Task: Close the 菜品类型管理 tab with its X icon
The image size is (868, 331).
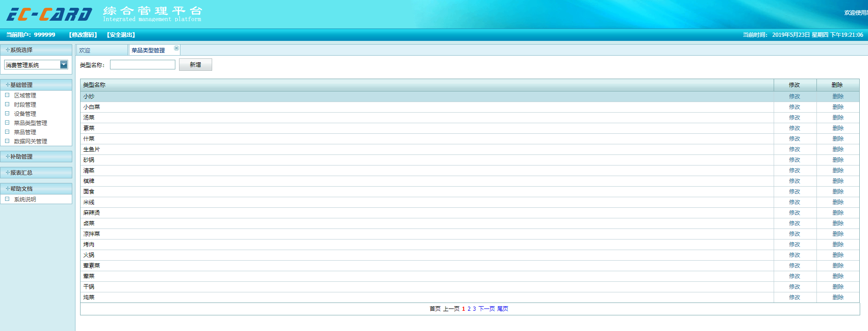Action: click(x=176, y=48)
